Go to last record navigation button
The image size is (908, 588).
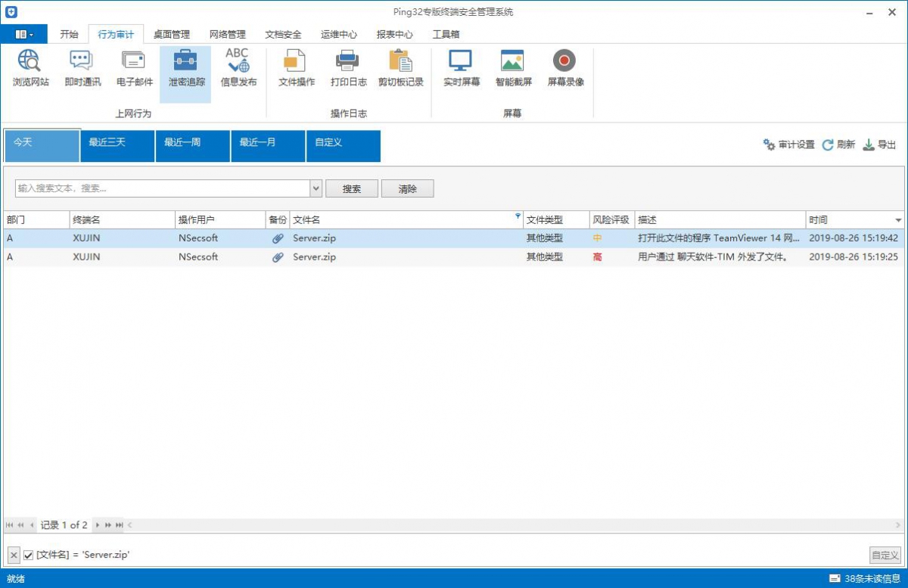click(x=119, y=524)
